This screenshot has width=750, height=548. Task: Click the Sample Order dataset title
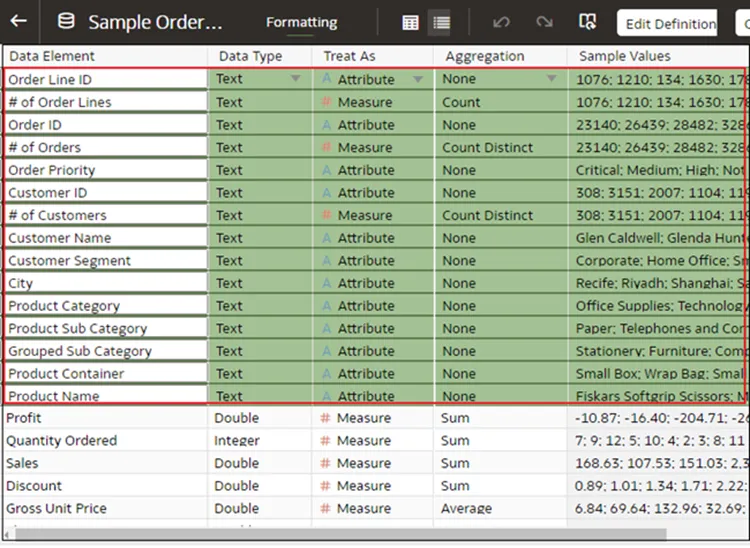tap(155, 22)
